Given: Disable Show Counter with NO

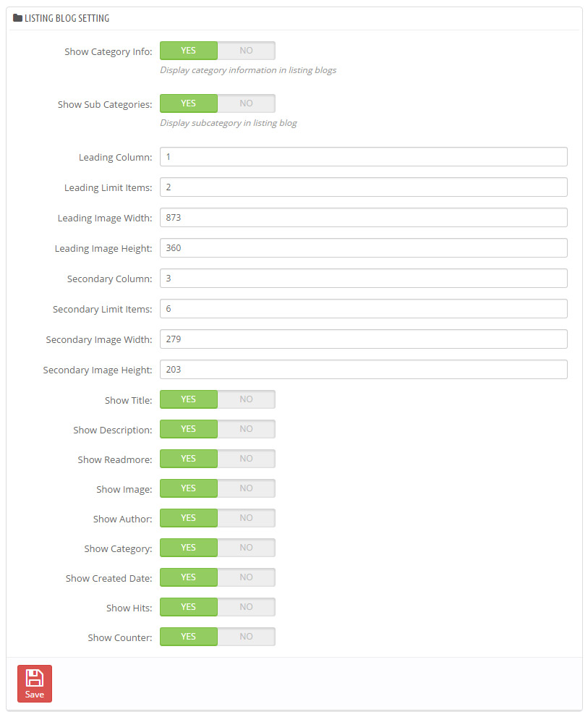Looking at the screenshot, I should tap(247, 637).
